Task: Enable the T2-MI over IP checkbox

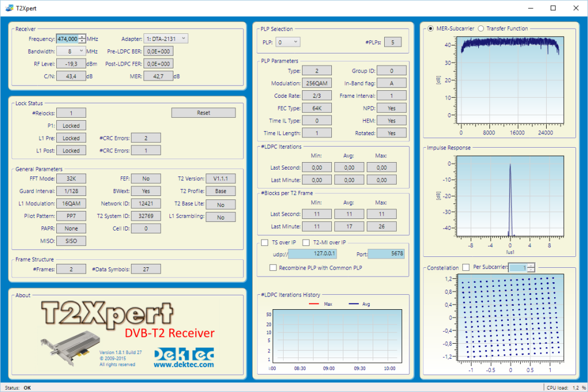Action: (306, 242)
